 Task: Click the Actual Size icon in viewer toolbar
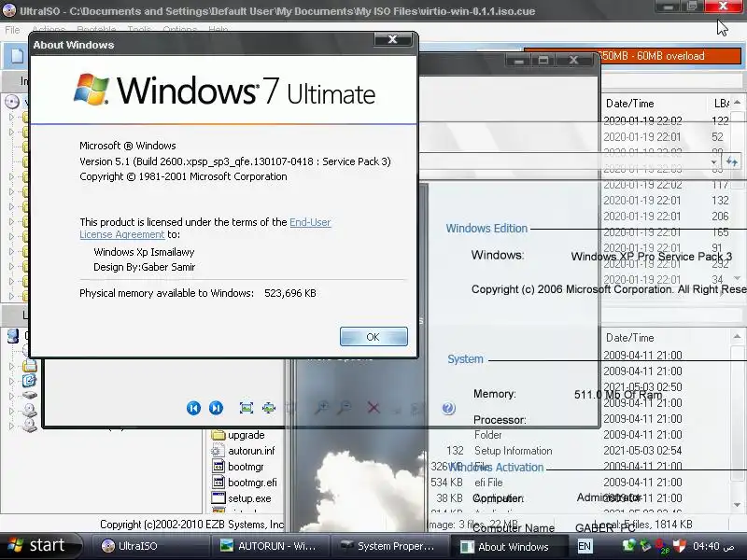pyautogui.click(x=269, y=408)
